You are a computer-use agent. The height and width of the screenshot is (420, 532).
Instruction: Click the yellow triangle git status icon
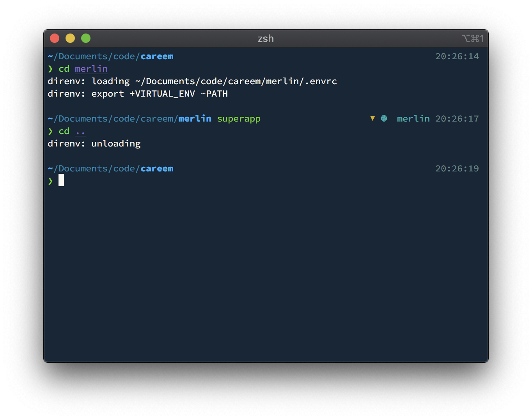[x=372, y=118]
